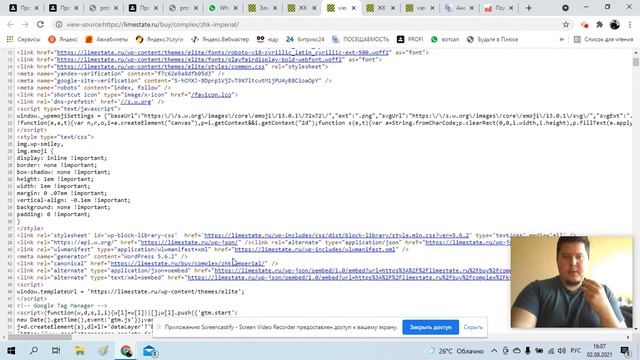Open the taskbar search magnifier
640x360 pixels.
(x=34, y=351)
